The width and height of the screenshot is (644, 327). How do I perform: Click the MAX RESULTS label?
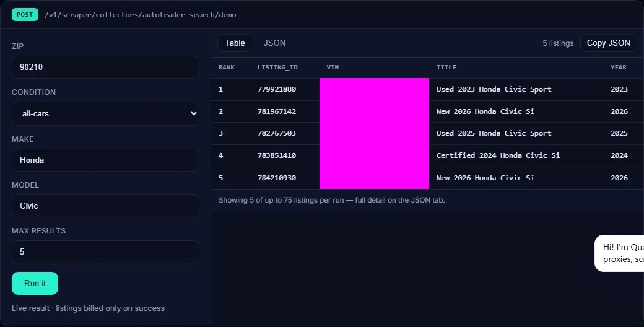pos(38,230)
